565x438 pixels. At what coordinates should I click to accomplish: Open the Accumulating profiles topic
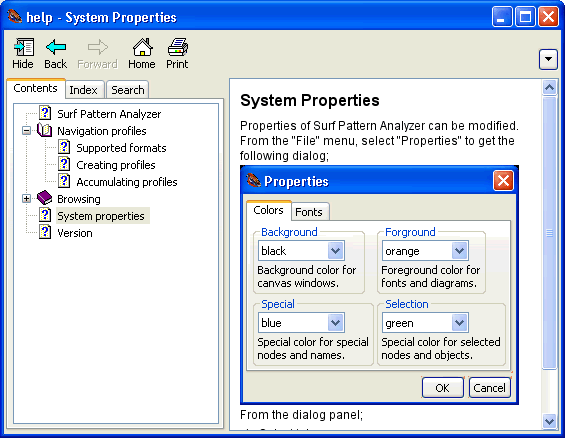127,182
